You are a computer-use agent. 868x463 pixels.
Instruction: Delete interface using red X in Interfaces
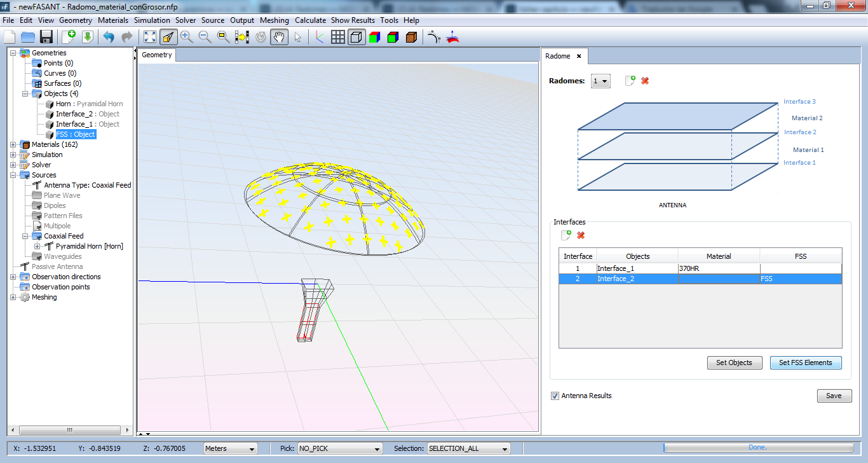(581, 235)
